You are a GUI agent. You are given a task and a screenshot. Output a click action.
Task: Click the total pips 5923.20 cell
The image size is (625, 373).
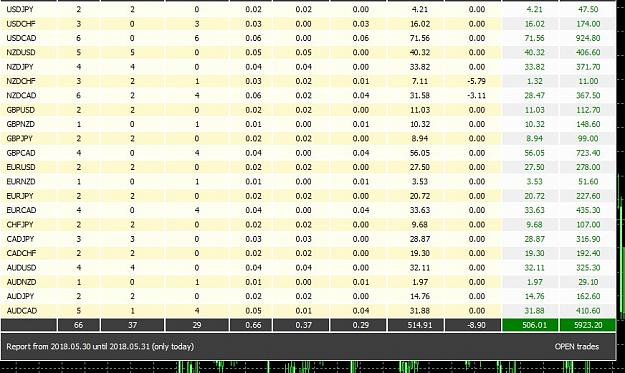coord(588,325)
